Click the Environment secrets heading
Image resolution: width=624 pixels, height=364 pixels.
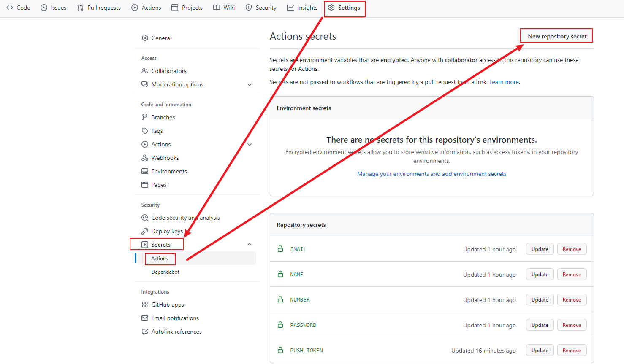[x=304, y=108]
